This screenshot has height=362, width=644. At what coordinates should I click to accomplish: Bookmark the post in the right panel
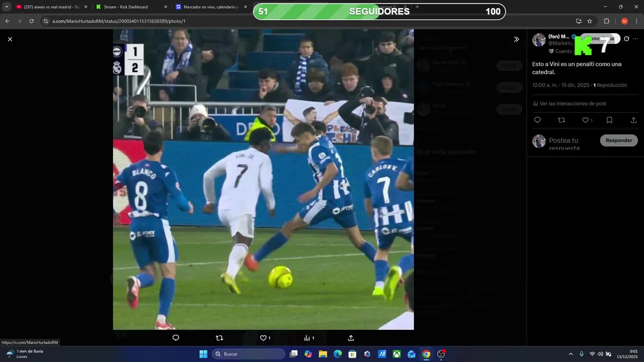(609, 120)
